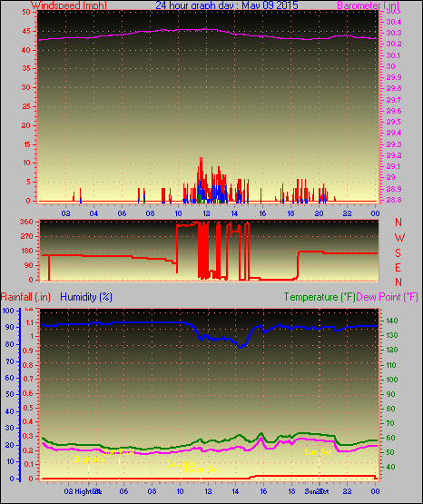This screenshot has width=423, height=504.
Task: Click the 100 value on temperature axis
Action: click(x=392, y=380)
